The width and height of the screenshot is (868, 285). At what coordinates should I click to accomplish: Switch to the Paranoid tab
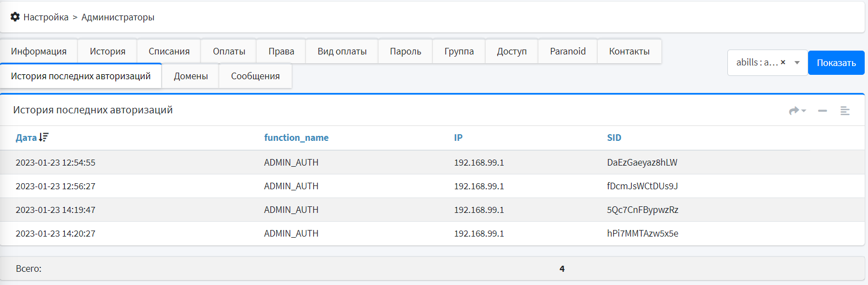[567, 51]
